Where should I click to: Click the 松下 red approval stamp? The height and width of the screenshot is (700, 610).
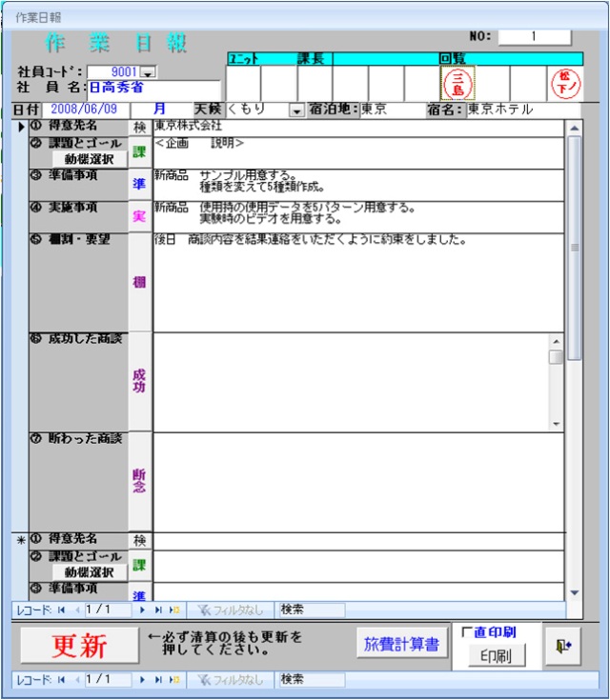pos(563,83)
